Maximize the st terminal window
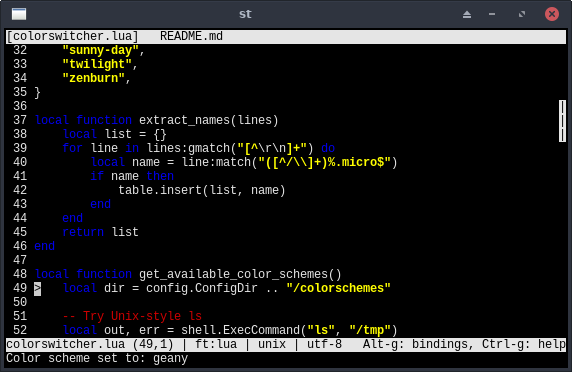Viewport: 572px width, 372px height. 522,14
